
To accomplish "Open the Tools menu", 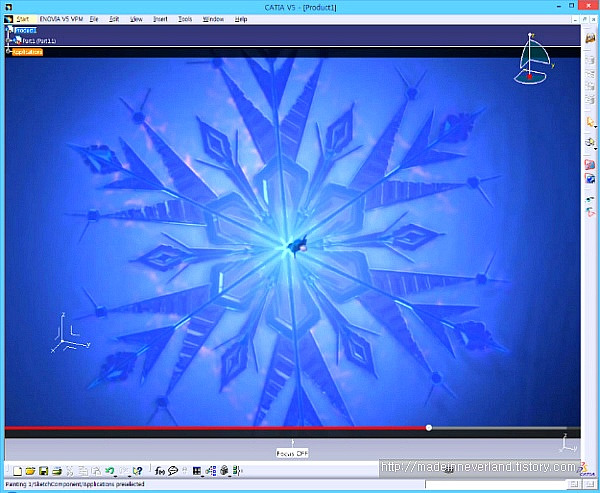I will pos(185,19).
